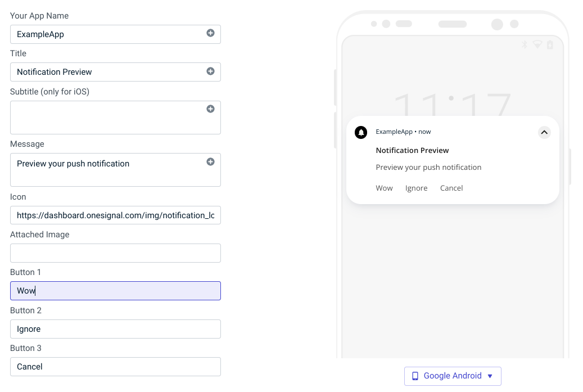This screenshot has height=392, width=583.
Task: Click the empty Attached Image field
Action: 115,253
